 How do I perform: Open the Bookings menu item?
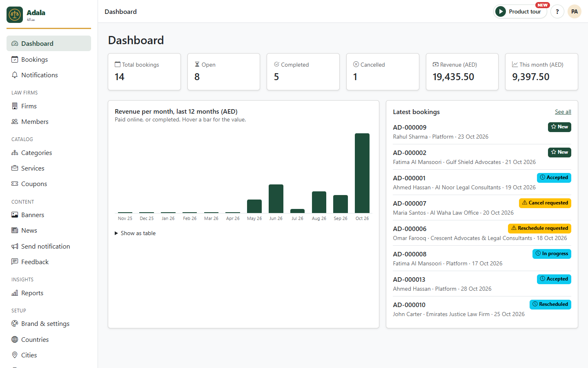(x=49, y=59)
